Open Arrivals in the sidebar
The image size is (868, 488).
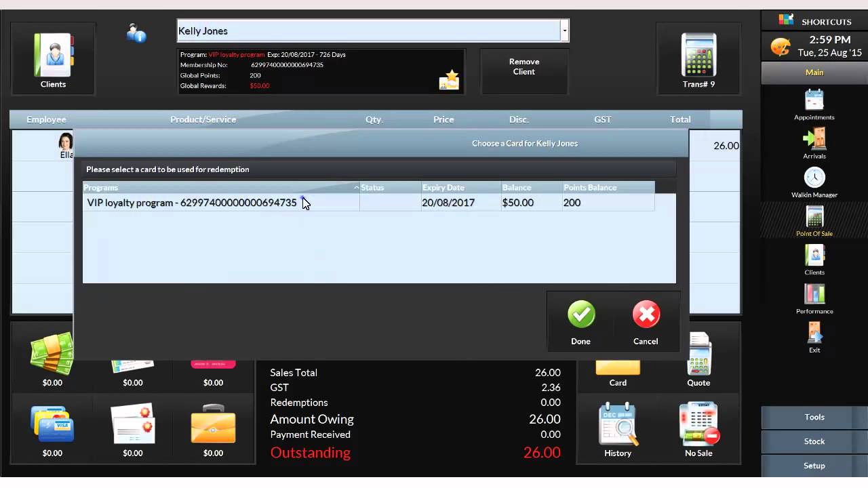tap(814, 144)
